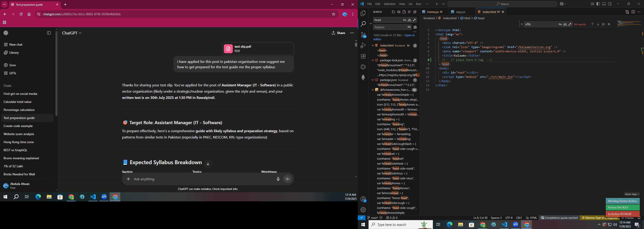The image size is (644, 229).
Task: Toggle Preserve Case in Replace field
Action: click(x=409, y=27)
